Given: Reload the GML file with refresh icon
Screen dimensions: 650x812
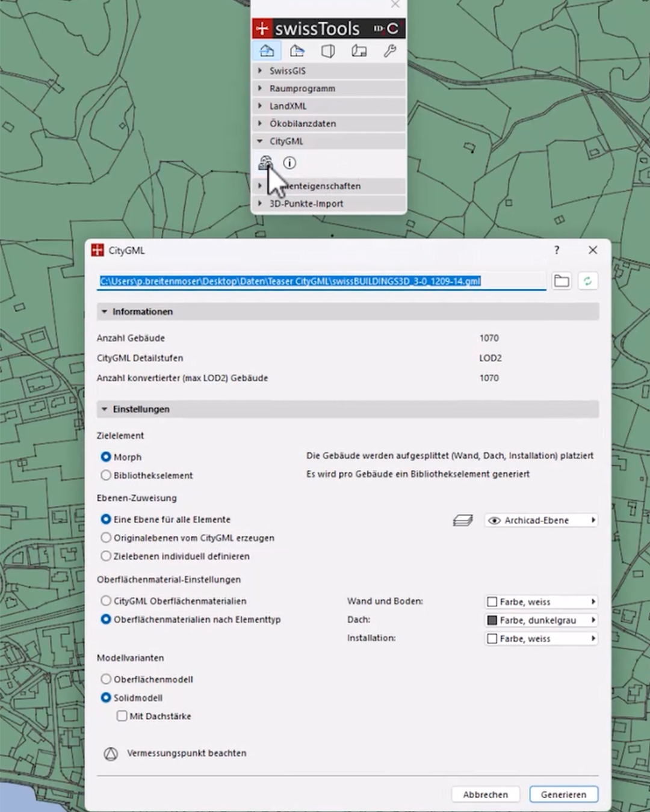Looking at the screenshot, I should 587,281.
